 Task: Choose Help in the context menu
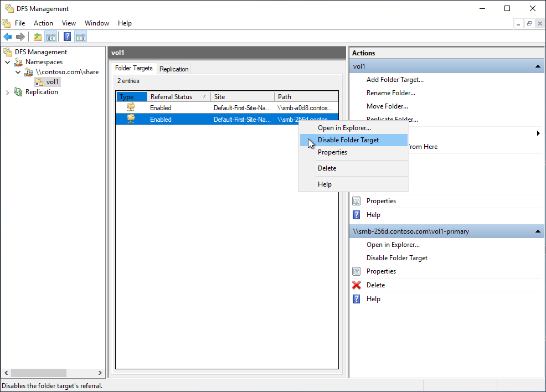(354, 184)
